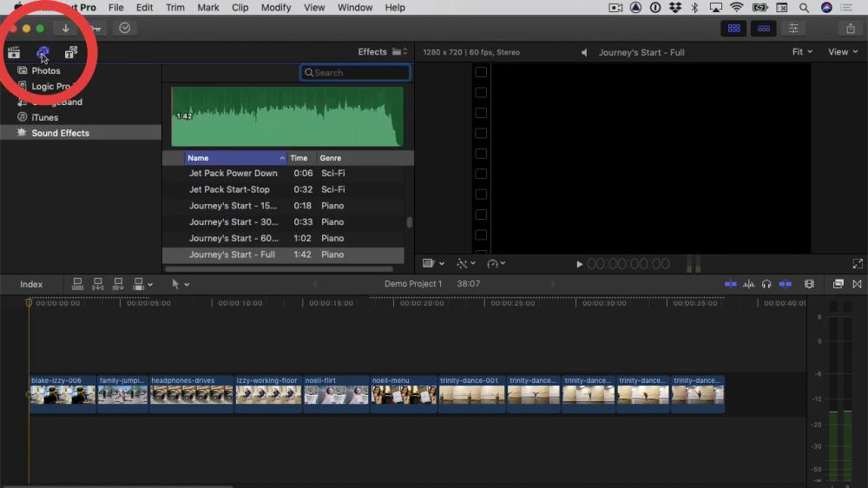Viewport: 868px width, 488px height.
Task: Click the sound list vertical scrollbar
Action: pyautogui.click(x=409, y=222)
